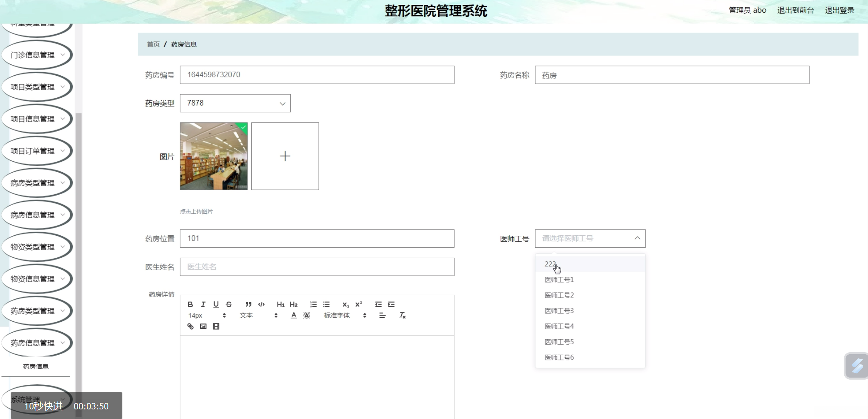Apply ordered list formatting

[313, 304]
